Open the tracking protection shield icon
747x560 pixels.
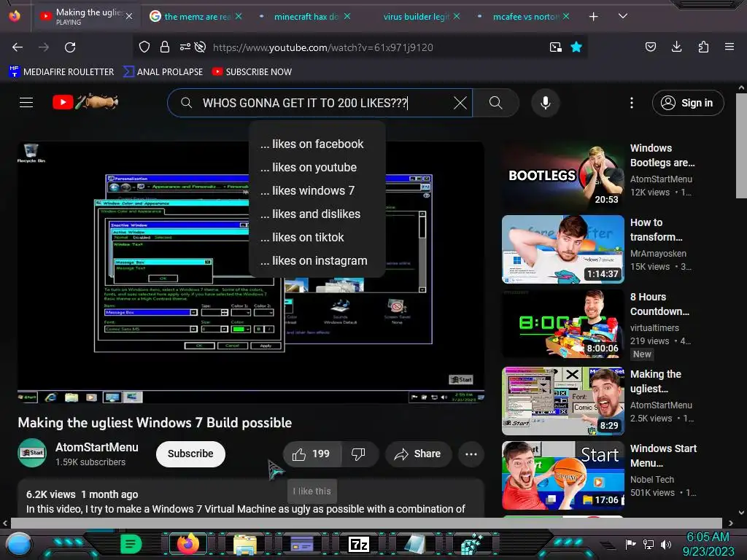144,47
